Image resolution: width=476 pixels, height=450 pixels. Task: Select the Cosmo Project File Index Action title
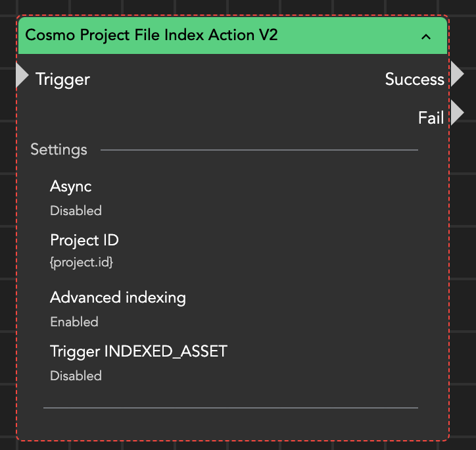coord(151,35)
